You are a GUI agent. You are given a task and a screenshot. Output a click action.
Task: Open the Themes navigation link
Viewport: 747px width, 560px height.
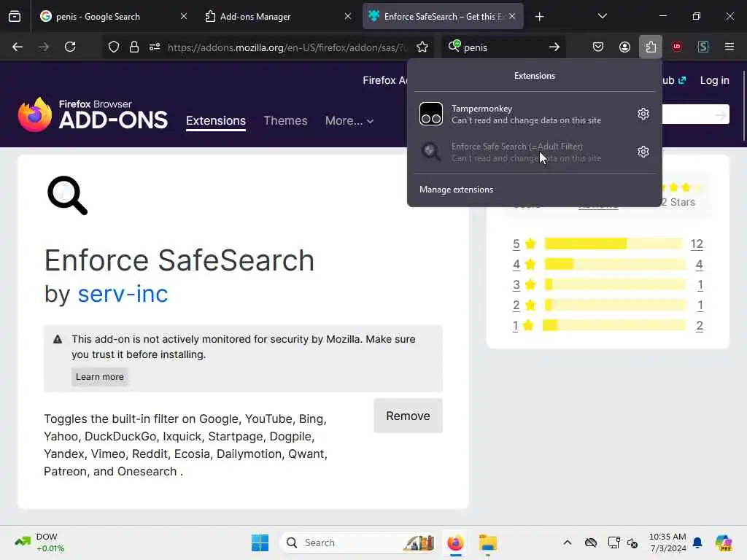pyautogui.click(x=285, y=120)
